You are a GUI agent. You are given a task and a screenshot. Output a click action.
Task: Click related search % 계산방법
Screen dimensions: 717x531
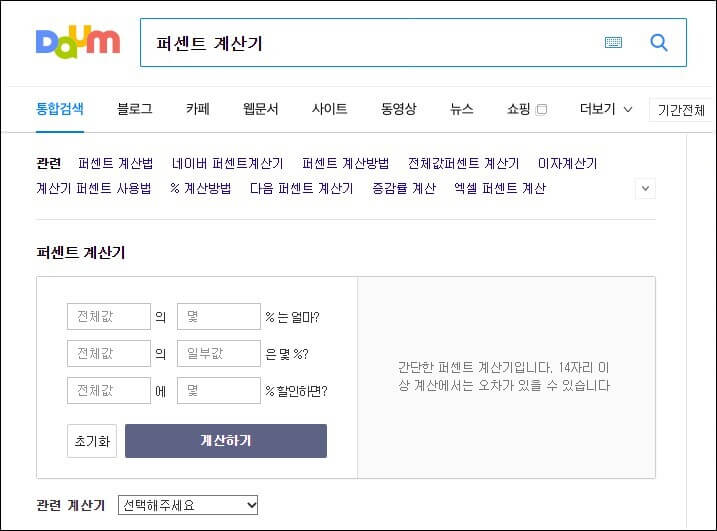pos(200,188)
